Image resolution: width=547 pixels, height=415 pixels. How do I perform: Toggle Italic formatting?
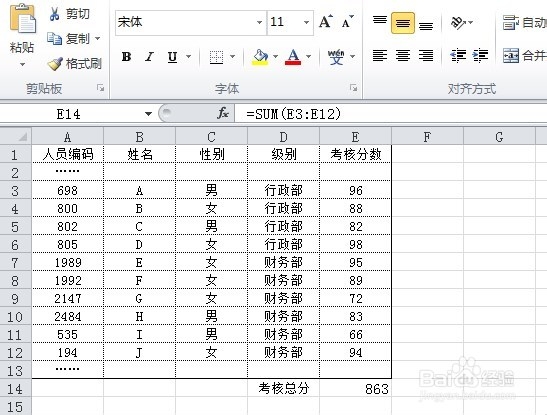pyautogui.click(x=149, y=56)
